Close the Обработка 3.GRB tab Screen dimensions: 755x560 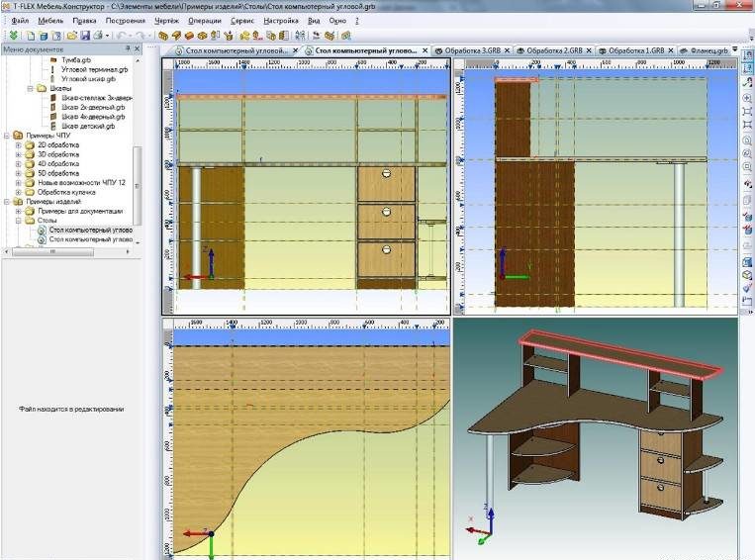point(507,50)
